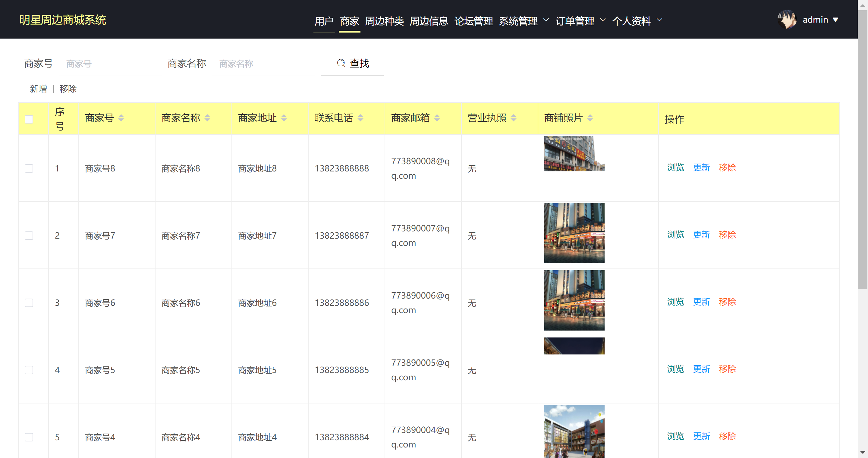Screen dimensions: 868x458
Task: Click 更新 for 商家号4
Action: (701, 436)
